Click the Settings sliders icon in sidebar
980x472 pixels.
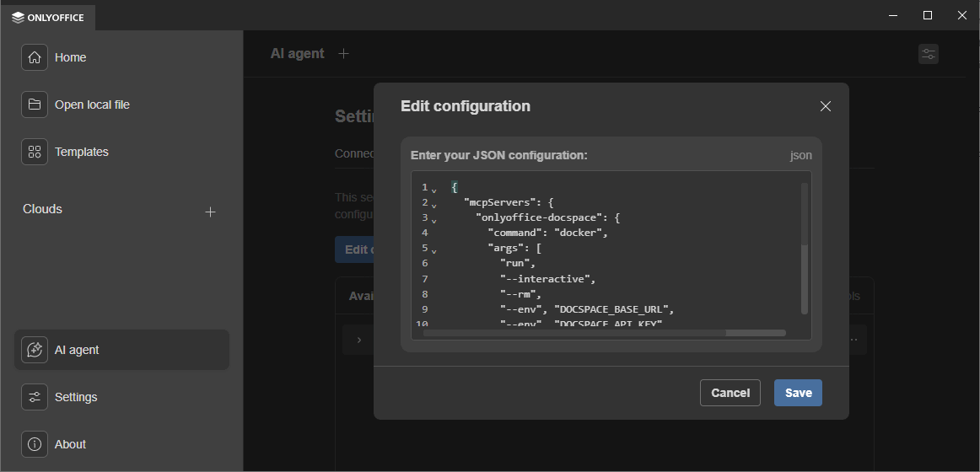35,397
